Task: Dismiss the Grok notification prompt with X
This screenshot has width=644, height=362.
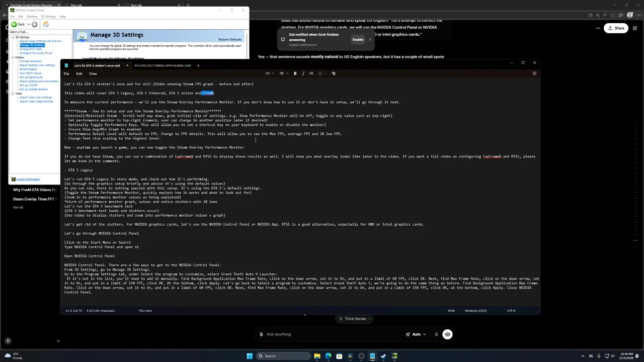Action: [370, 39]
